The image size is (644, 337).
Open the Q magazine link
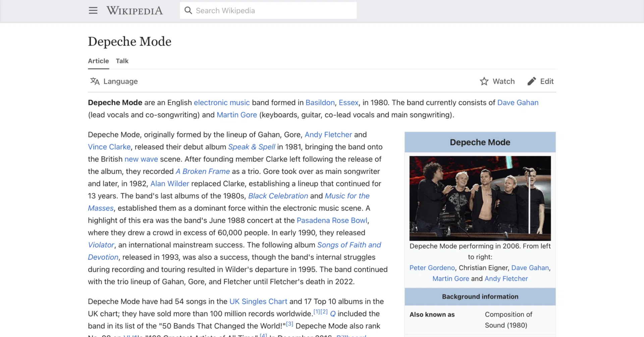(333, 314)
